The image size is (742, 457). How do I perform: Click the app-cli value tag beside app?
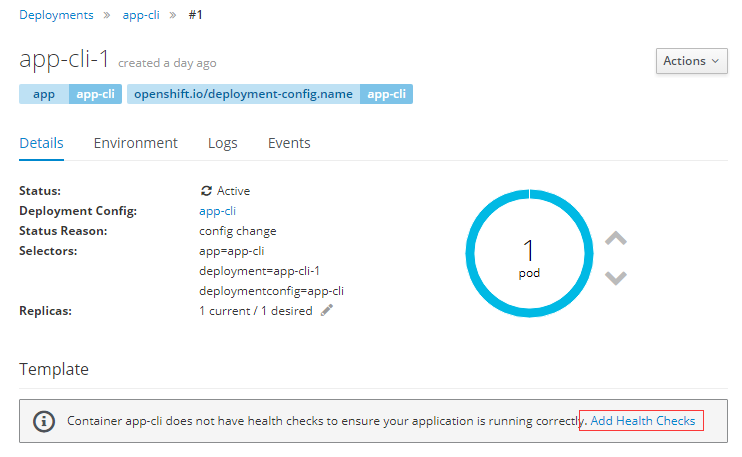click(96, 94)
